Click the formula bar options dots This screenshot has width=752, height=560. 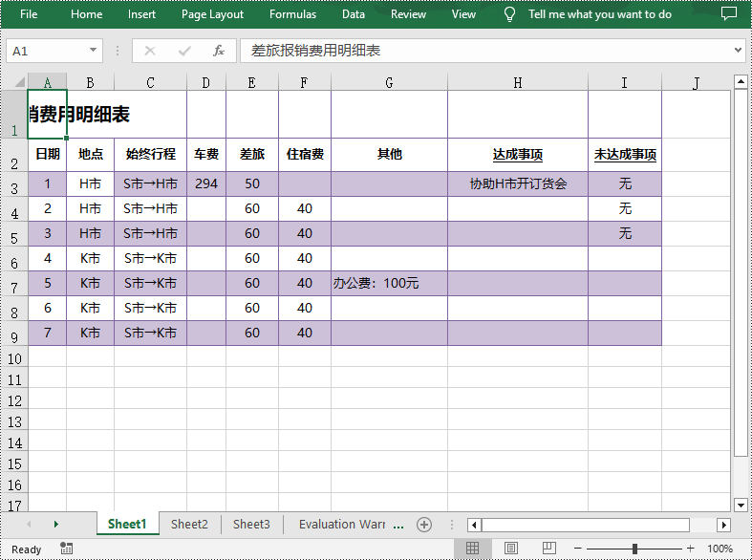pyautogui.click(x=118, y=51)
